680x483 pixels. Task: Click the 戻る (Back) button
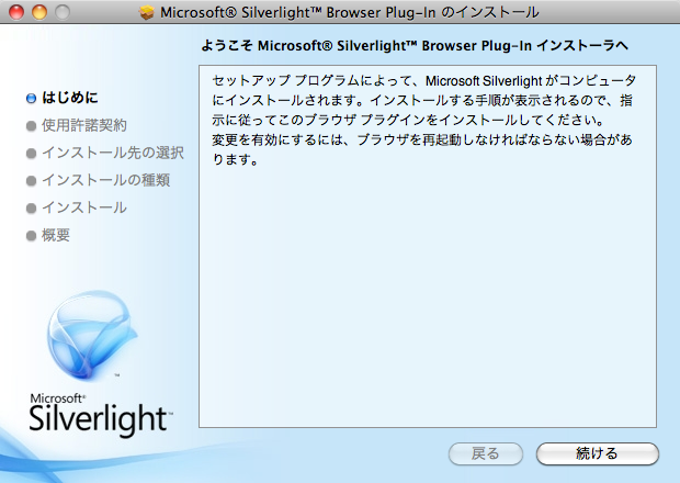pyautogui.click(x=485, y=454)
